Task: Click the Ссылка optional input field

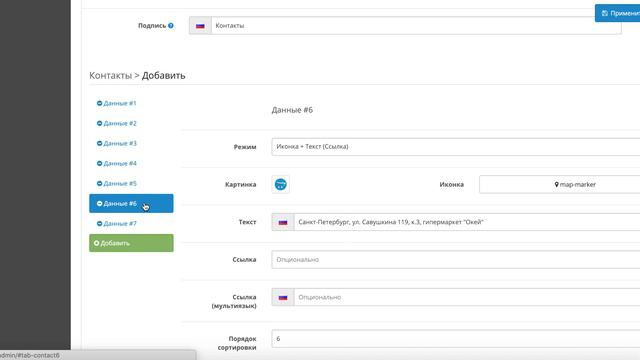Action: 456,260
